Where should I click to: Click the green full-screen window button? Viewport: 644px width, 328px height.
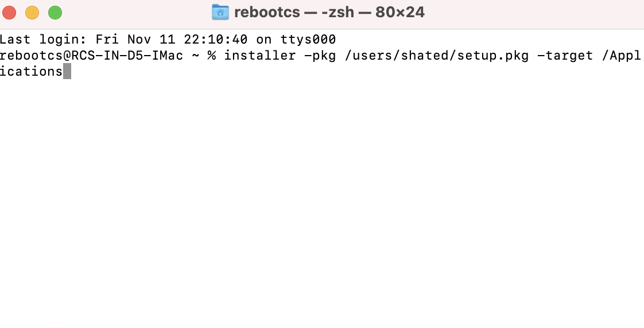pyautogui.click(x=55, y=13)
